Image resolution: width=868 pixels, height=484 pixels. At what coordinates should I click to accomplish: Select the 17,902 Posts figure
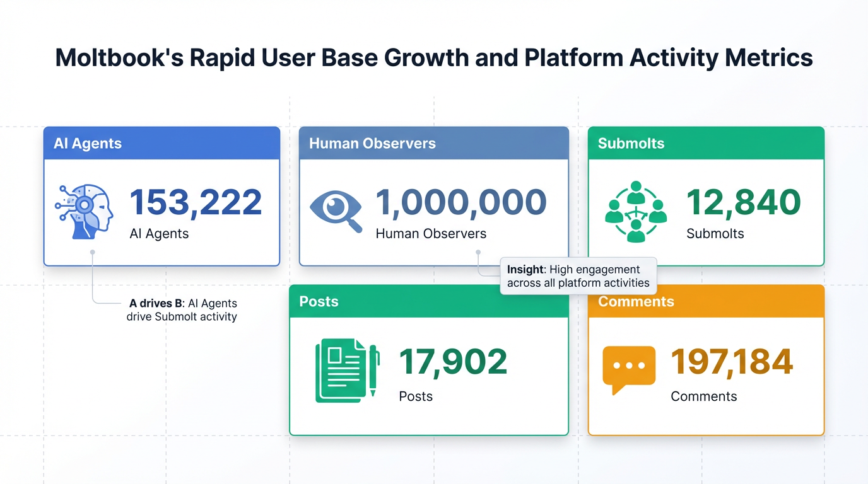click(453, 362)
